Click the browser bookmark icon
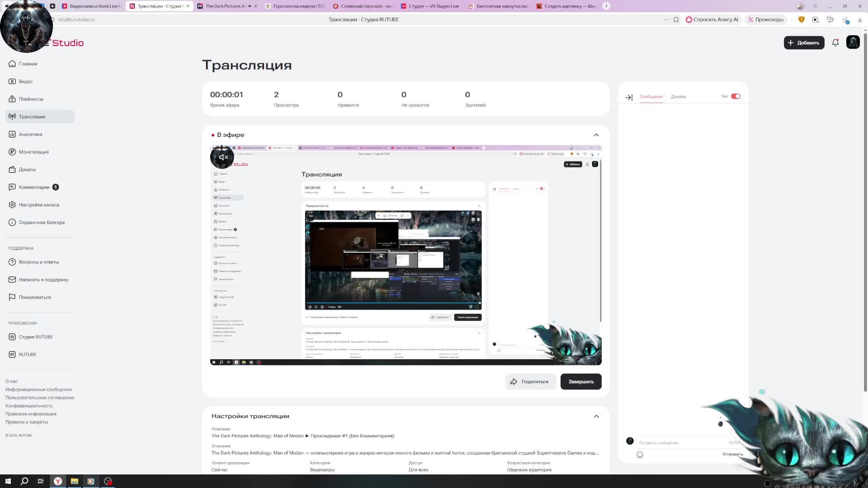 pos(676,19)
